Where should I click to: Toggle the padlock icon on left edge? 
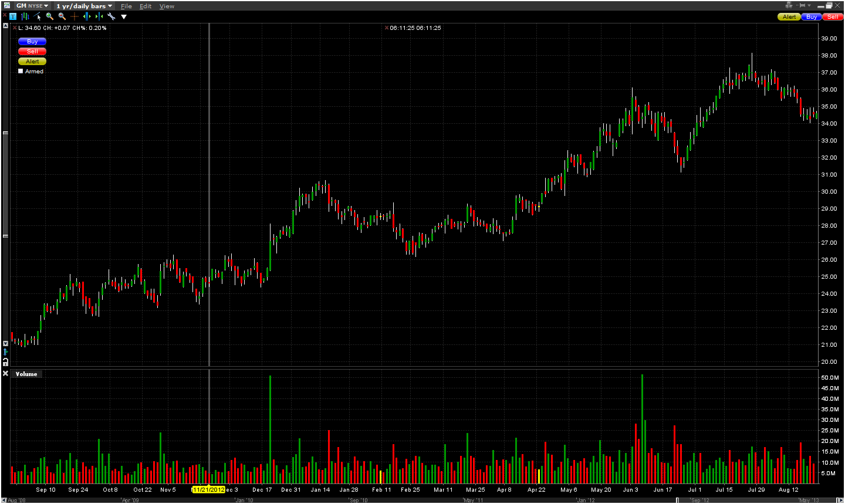[x=5, y=362]
